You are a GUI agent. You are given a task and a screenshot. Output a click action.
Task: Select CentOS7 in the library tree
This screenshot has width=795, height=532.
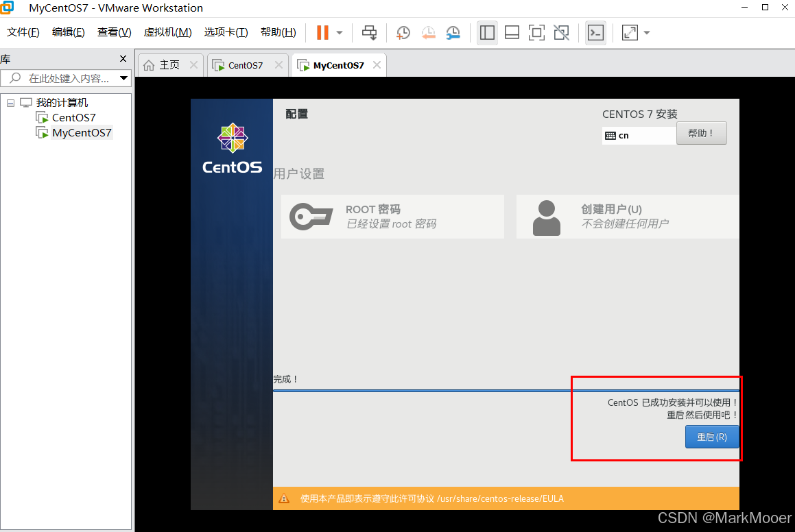73,117
